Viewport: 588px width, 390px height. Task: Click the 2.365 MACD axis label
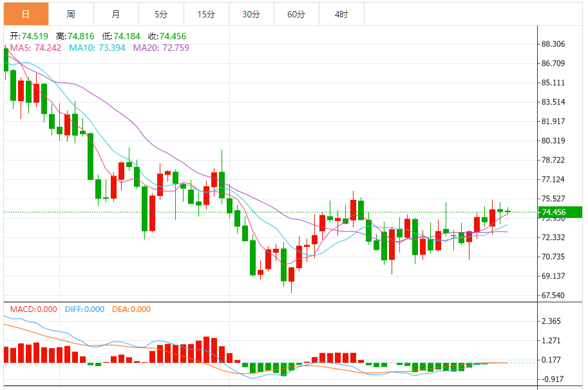tap(551, 321)
